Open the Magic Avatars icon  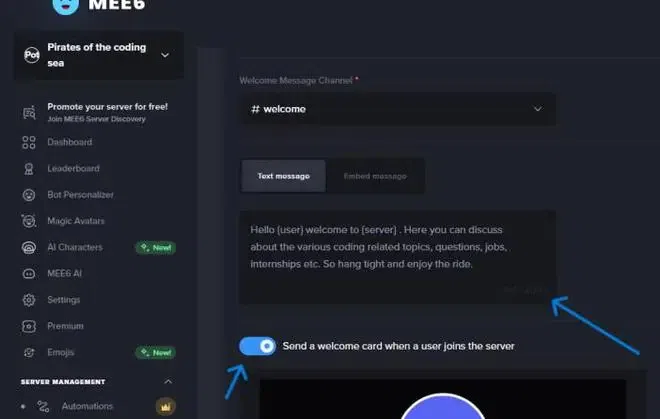pyautogui.click(x=29, y=221)
